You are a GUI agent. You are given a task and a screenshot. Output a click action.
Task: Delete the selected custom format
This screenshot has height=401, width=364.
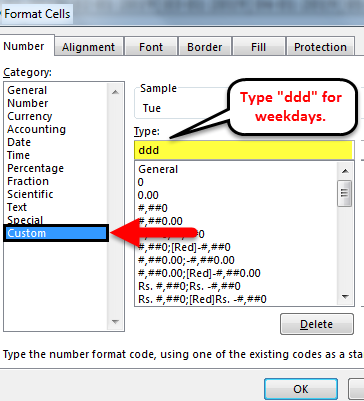[317, 324]
